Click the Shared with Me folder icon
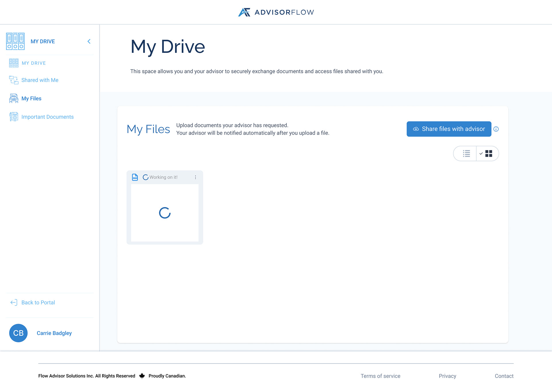This screenshot has width=552, height=392. pos(13,80)
